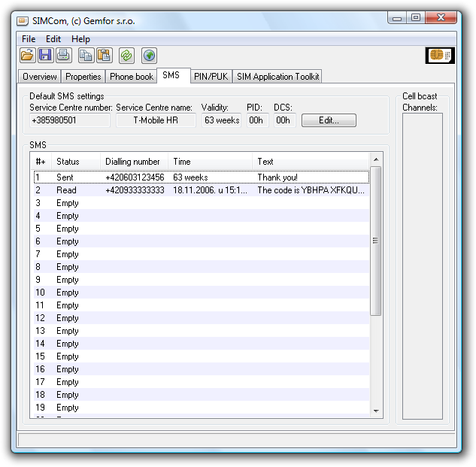Click the Open file toolbar icon
Image resolution: width=476 pixels, height=467 pixels.
coord(27,55)
